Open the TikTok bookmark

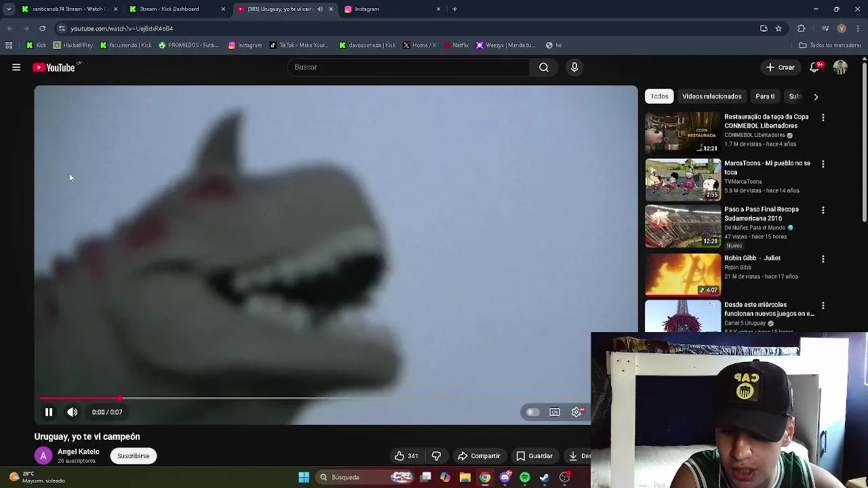pyautogui.click(x=299, y=45)
